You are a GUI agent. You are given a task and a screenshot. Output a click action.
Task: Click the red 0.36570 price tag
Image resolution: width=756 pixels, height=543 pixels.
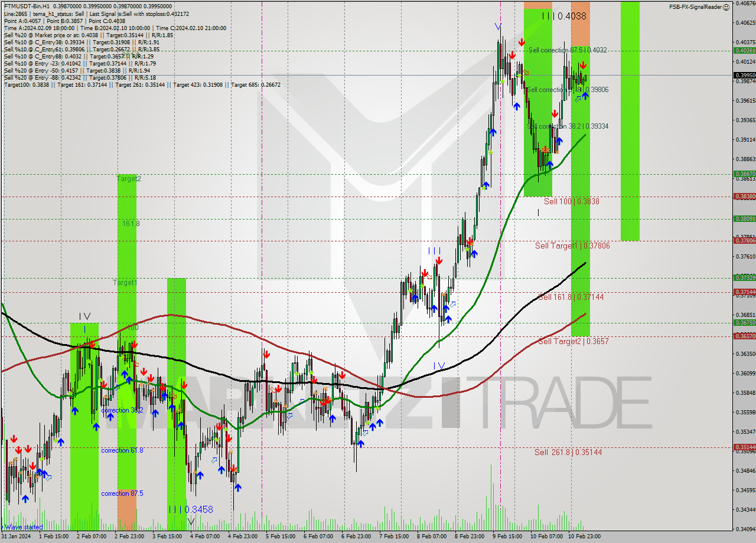pos(744,336)
